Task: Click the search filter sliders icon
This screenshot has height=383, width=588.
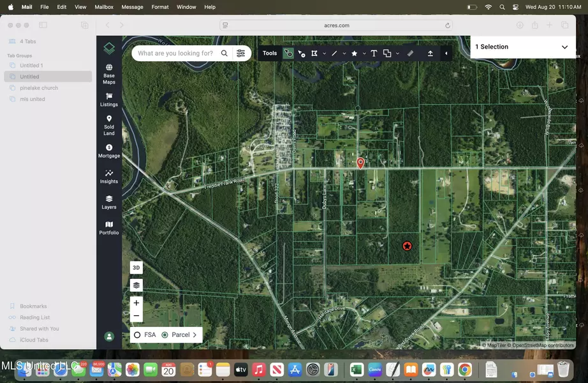Action: [240, 54]
